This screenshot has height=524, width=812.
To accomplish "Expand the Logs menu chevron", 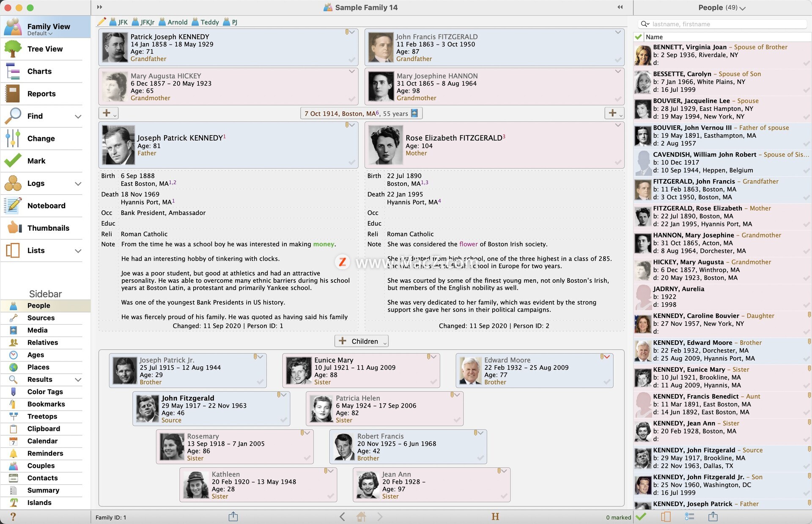I will click(x=78, y=184).
